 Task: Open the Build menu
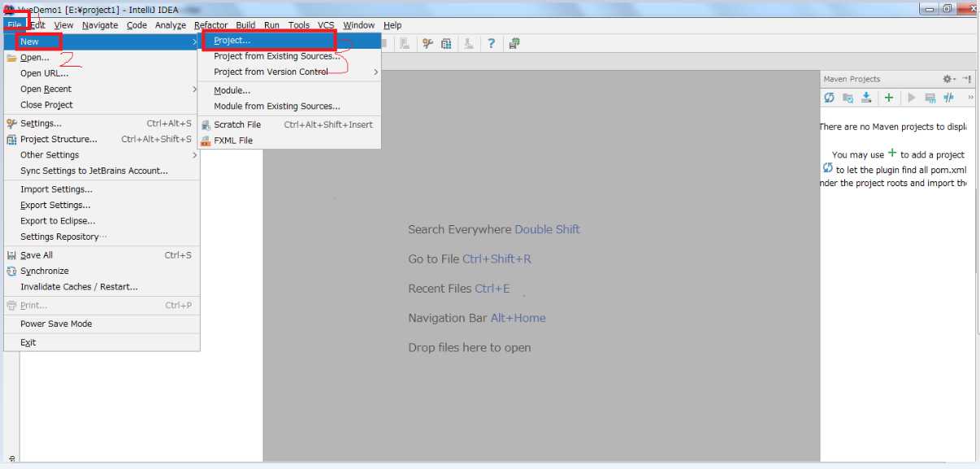tap(245, 25)
